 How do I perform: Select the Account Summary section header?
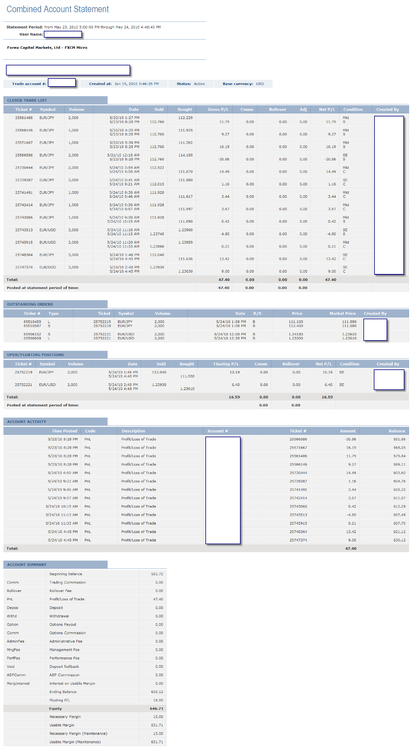(55, 564)
